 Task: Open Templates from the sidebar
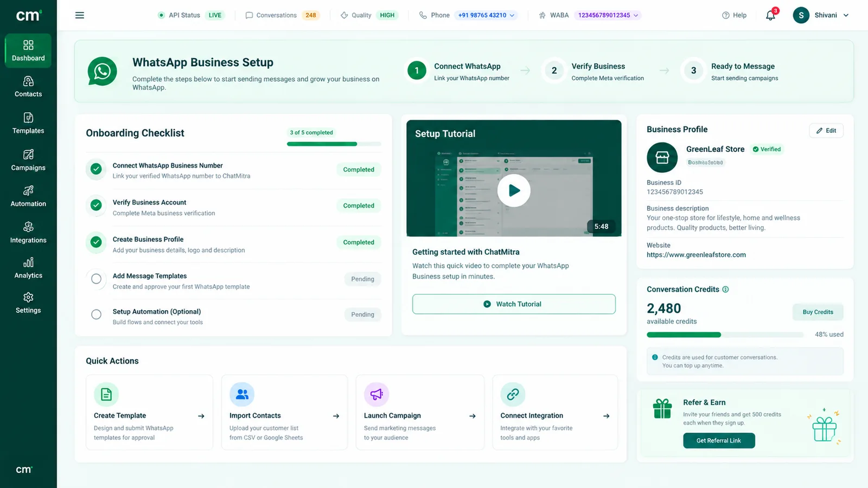[28, 124]
